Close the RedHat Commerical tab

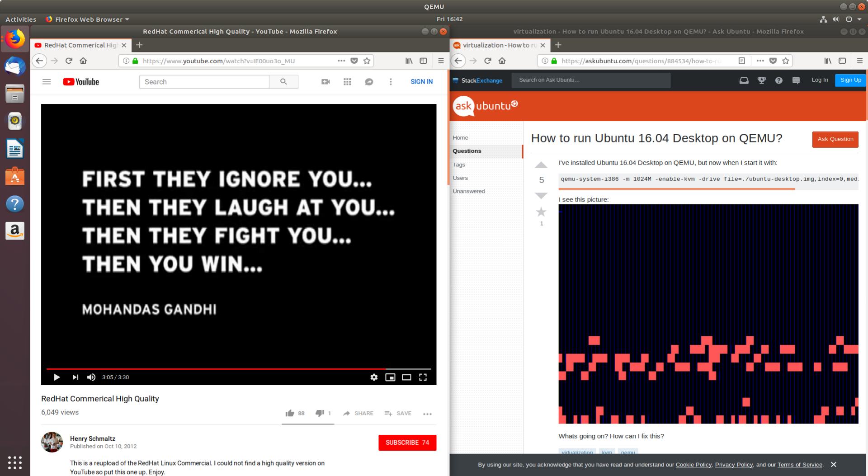coord(124,45)
